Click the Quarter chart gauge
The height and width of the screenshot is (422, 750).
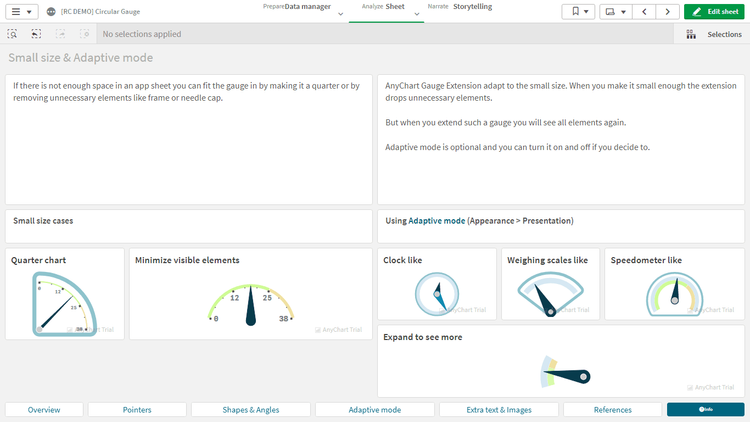point(65,304)
